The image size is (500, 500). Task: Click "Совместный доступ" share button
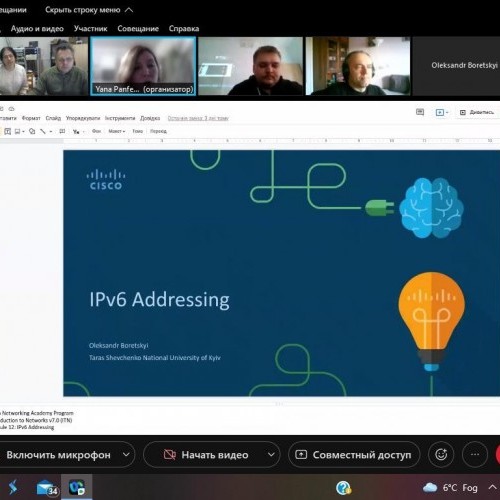[354, 455]
